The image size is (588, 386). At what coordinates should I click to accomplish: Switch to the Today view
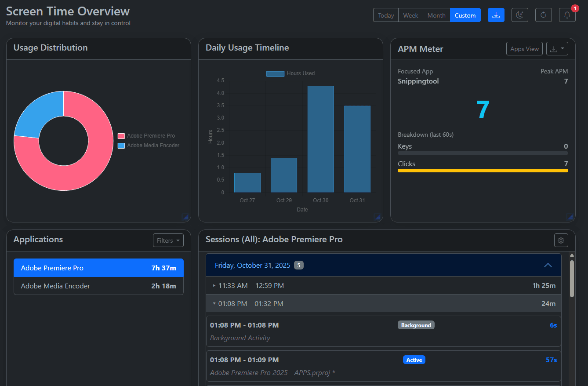[x=385, y=15]
